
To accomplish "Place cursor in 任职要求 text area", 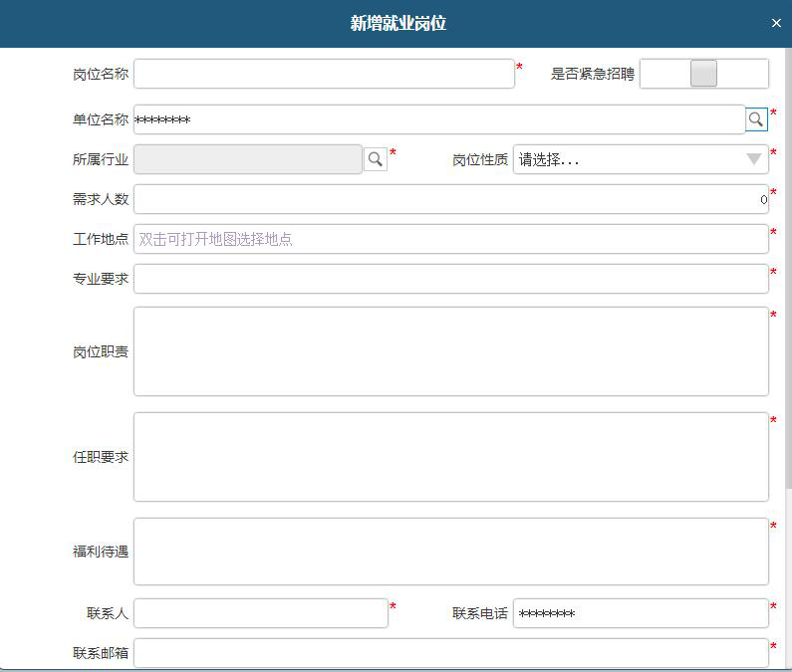I will click(x=450, y=457).
